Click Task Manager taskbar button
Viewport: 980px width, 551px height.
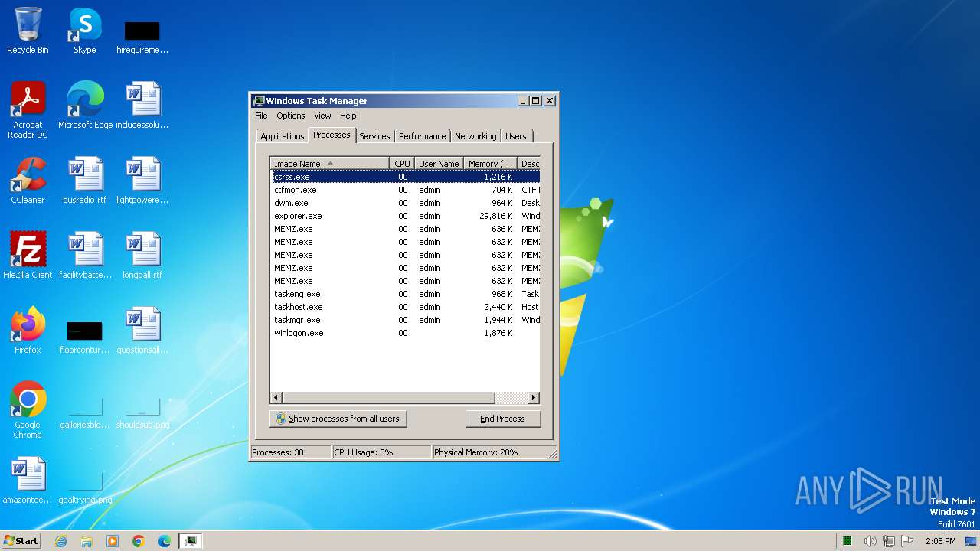click(190, 541)
